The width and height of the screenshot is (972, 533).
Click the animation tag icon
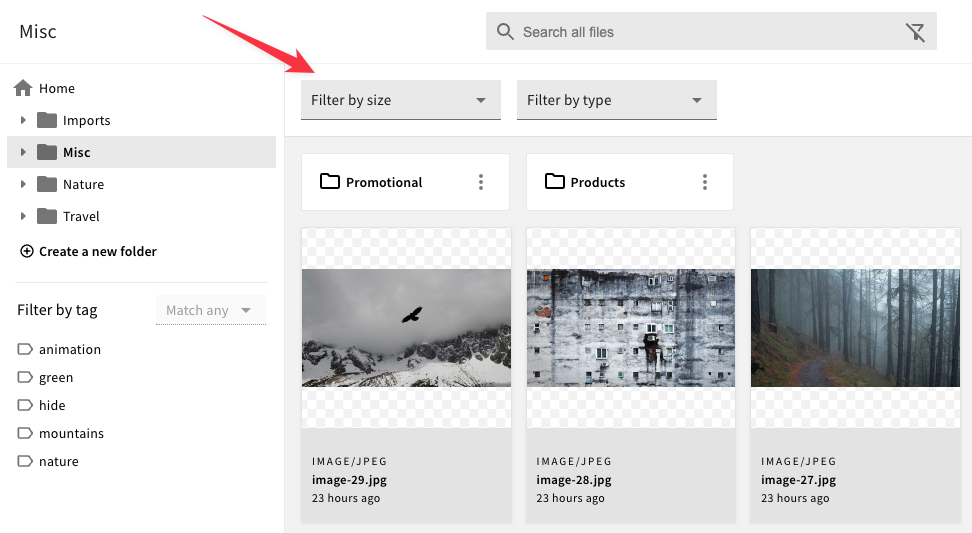tap(25, 349)
